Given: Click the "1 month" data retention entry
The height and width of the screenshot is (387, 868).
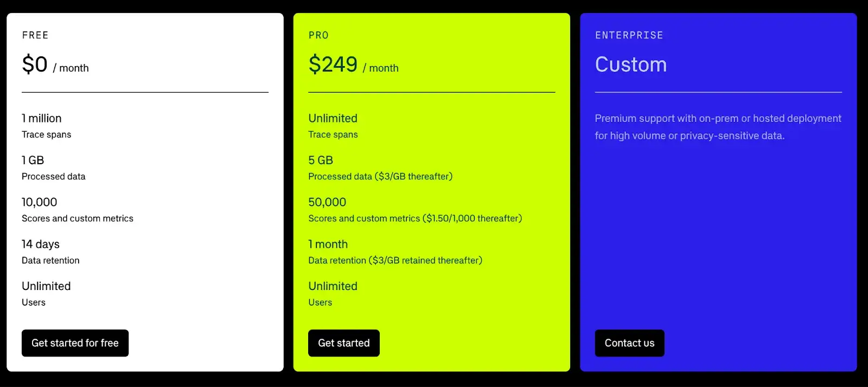Looking at the screenshot, I should pos(328,244).
